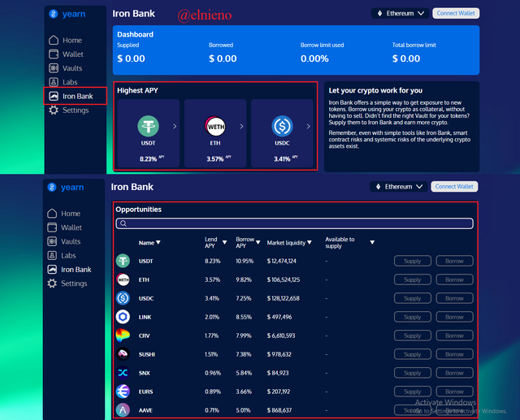The width and height of the screenshot is (520, 420).
Task: Open the Ethereum network dropdown in lower panel
Action: point(399,187)
